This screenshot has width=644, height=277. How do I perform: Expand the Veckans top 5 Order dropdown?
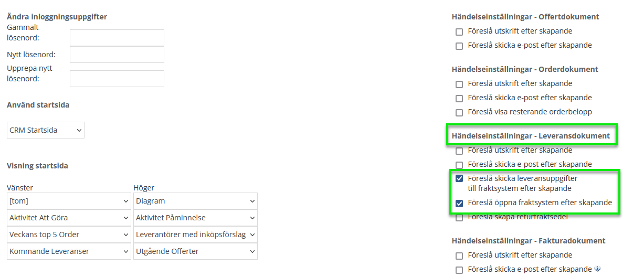click(69, 235)
